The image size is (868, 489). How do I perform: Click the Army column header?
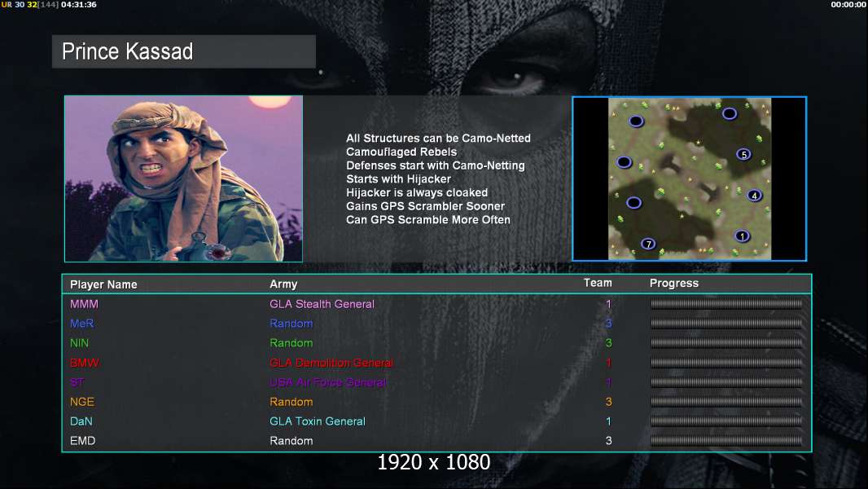[283, 284]
